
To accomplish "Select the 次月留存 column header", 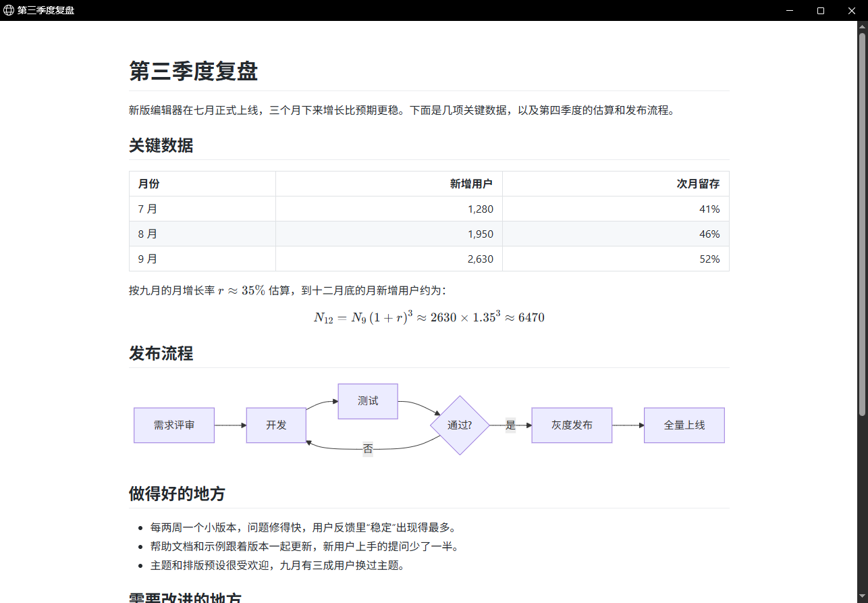I will click(x=616, y=184).
